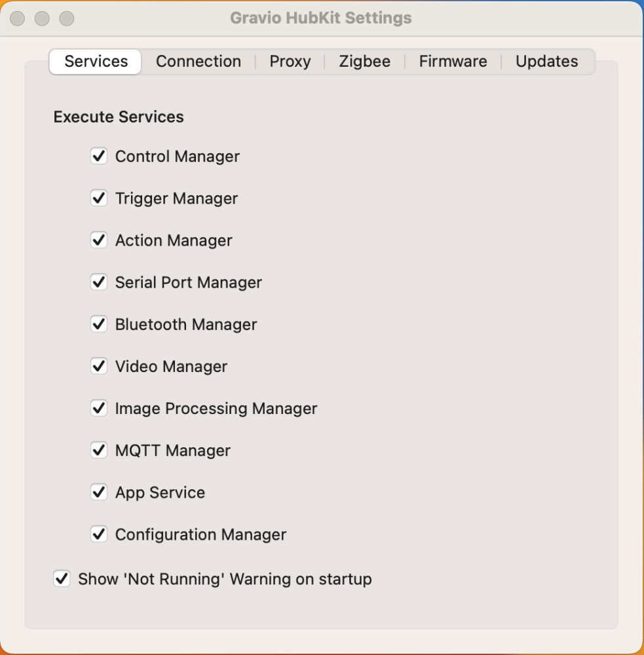The height and width of the screenshot is (655, 644).
Task: Select the Zigbee tab
Action: [x=364, y=62]
